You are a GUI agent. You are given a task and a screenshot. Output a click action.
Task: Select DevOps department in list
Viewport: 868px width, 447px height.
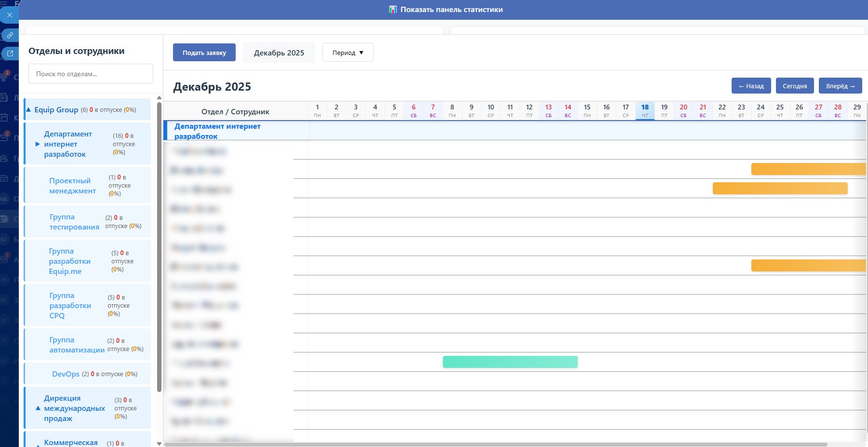click(66, 374)
